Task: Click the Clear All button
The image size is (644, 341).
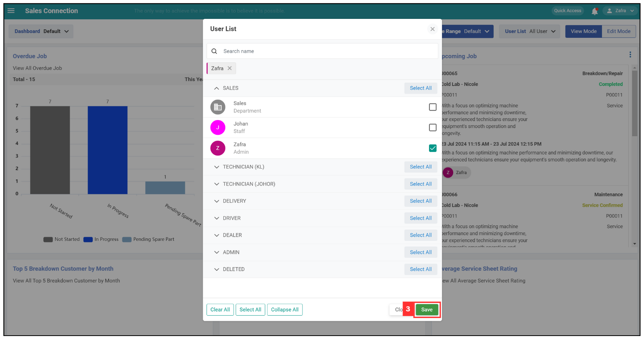Action: (x=220, y=310)
